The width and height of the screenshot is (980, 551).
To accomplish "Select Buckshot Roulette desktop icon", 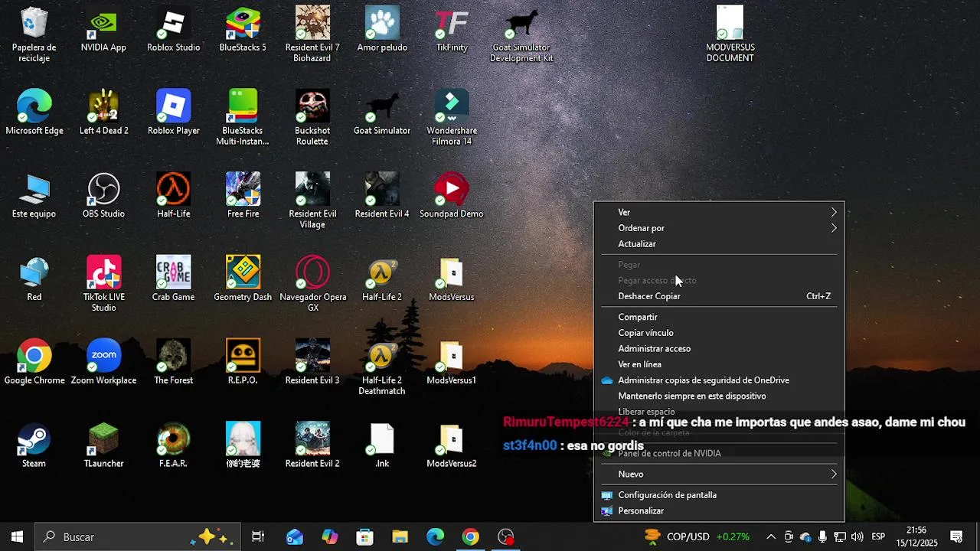I will [x=312, y=118].
